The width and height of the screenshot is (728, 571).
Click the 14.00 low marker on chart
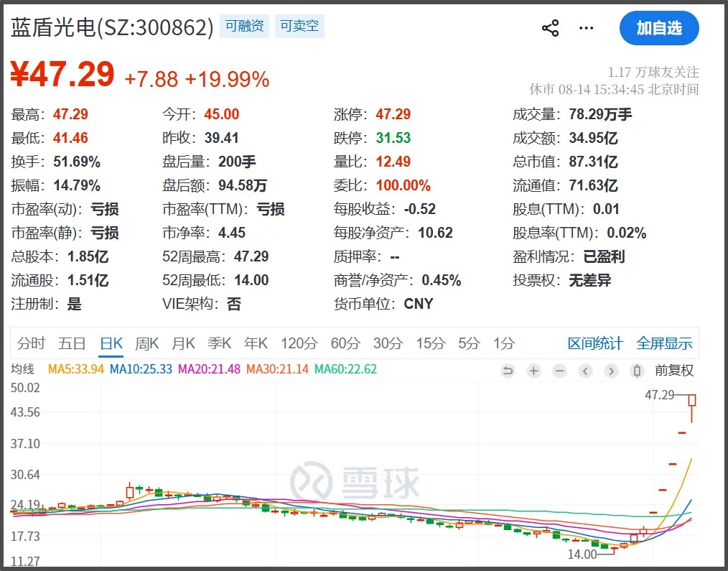point(582,554)
